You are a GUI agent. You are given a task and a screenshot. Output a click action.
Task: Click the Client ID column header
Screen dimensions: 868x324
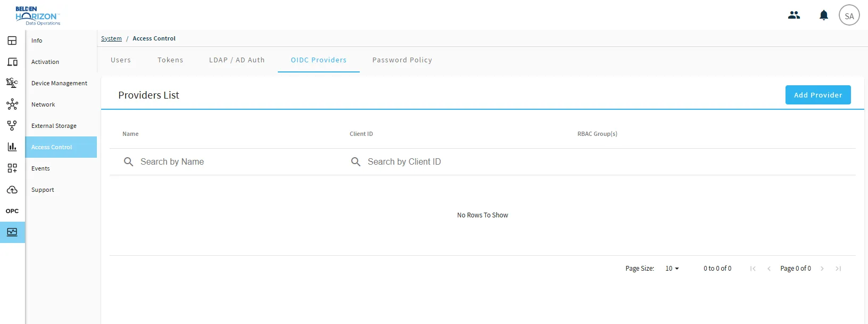[361, 134]
